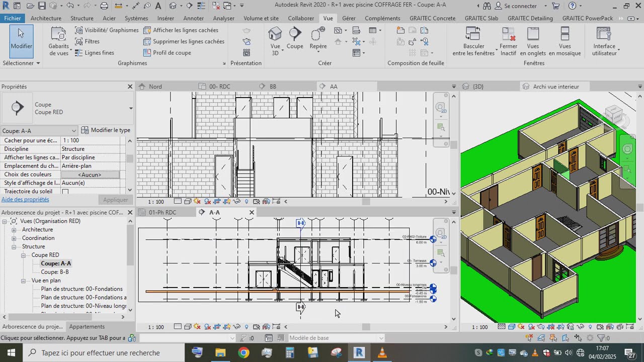Click the Open folder icon
Screen dimensions: 644x362
coord(30,6)
